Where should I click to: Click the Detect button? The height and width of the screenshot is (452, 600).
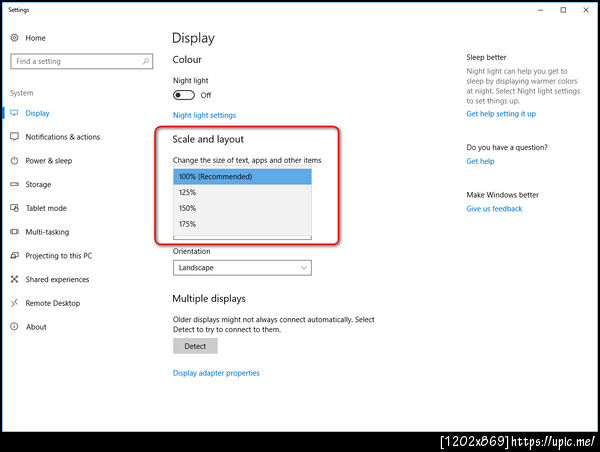click(195, 346)
